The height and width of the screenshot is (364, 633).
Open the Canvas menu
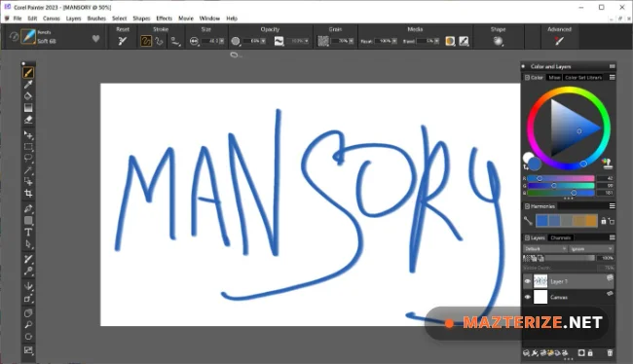pyautogui.click(x=52, y=18)
